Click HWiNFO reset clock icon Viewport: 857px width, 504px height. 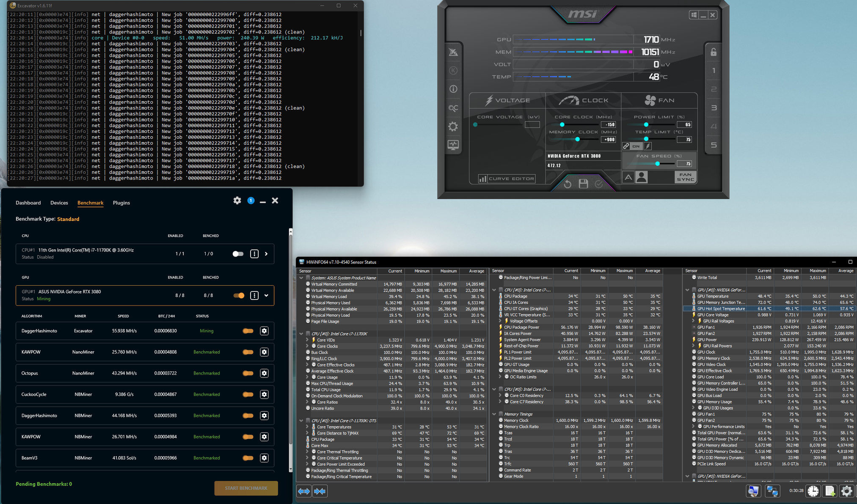click(813, 491)
